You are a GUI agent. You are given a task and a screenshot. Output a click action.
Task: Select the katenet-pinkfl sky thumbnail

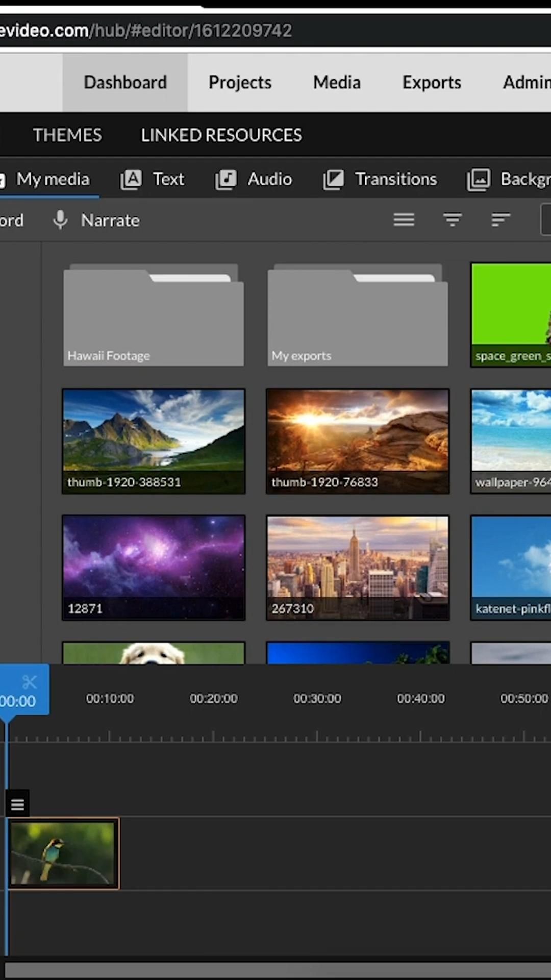tap(511, 568)
